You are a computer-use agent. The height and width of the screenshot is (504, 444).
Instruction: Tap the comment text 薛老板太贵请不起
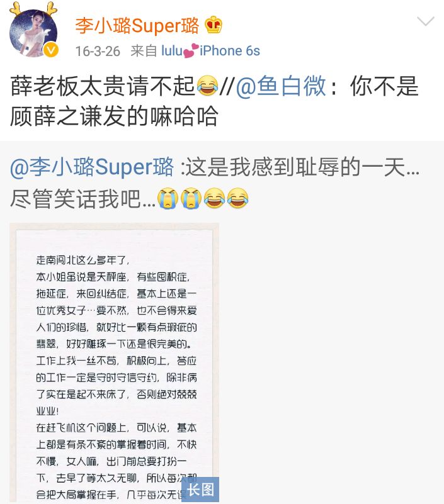pyautogui.click(x=103, y=86)
